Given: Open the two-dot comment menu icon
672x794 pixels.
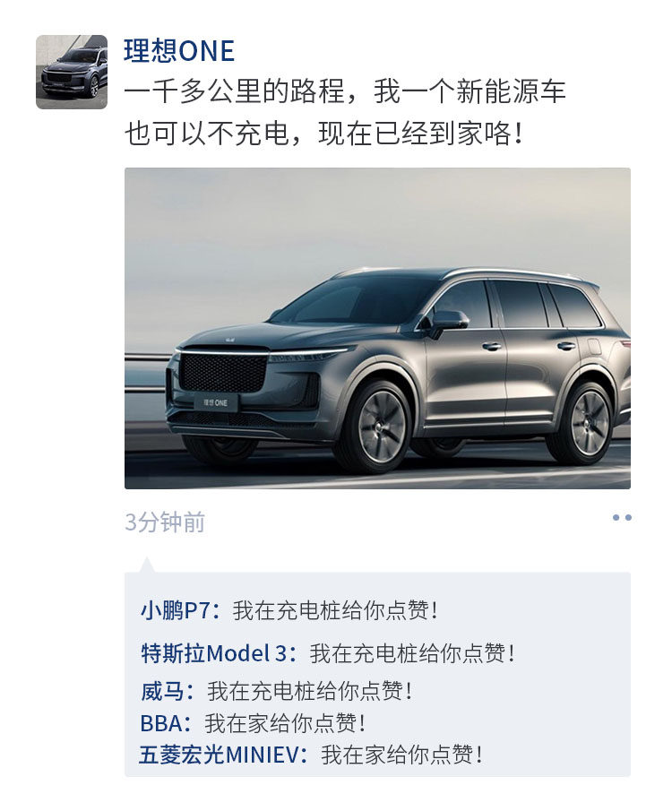Looking at the screenshot, I should (x=621, y=517).
